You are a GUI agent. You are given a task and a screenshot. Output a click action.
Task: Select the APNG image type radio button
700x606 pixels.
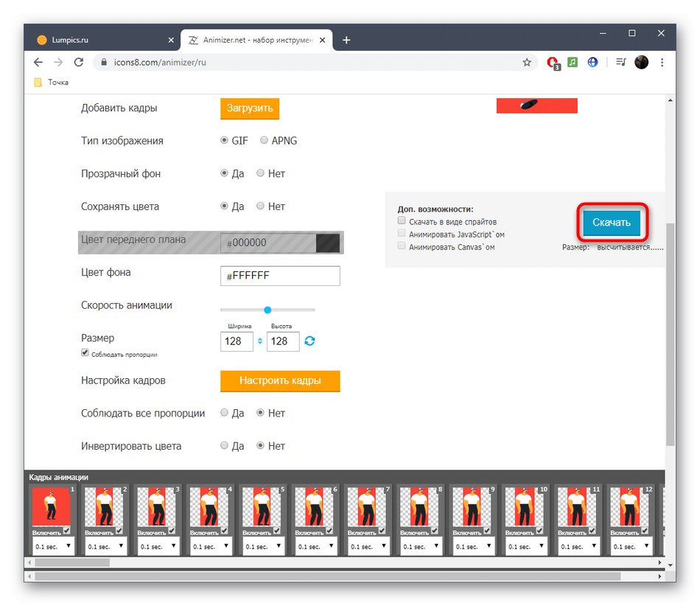264,140
